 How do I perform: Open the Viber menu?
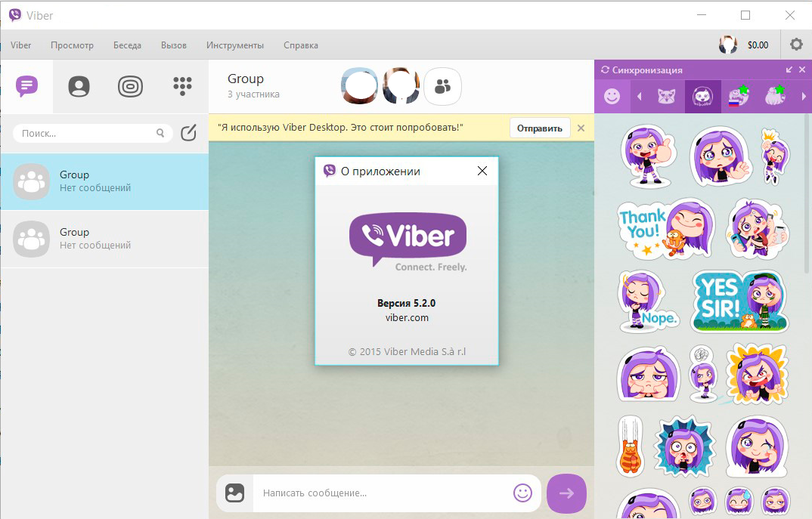point(20,45)
